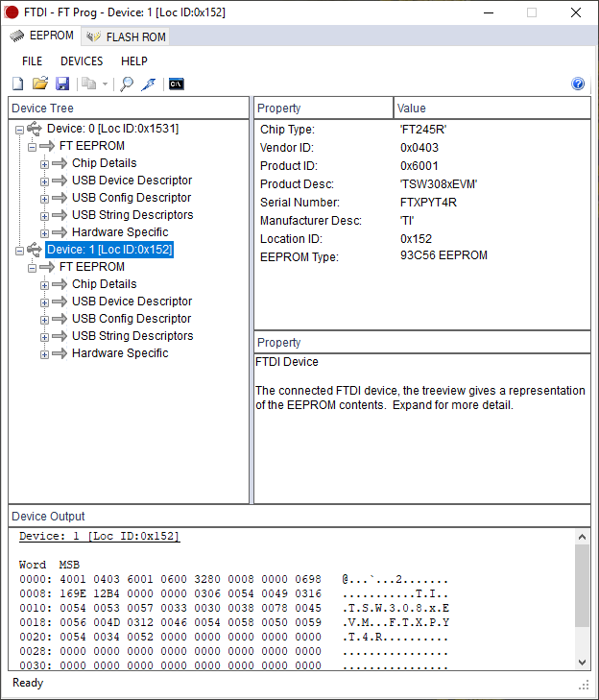
Task: Click arrow icon beside Device 1 Chip Details
Action: [60, 284]
